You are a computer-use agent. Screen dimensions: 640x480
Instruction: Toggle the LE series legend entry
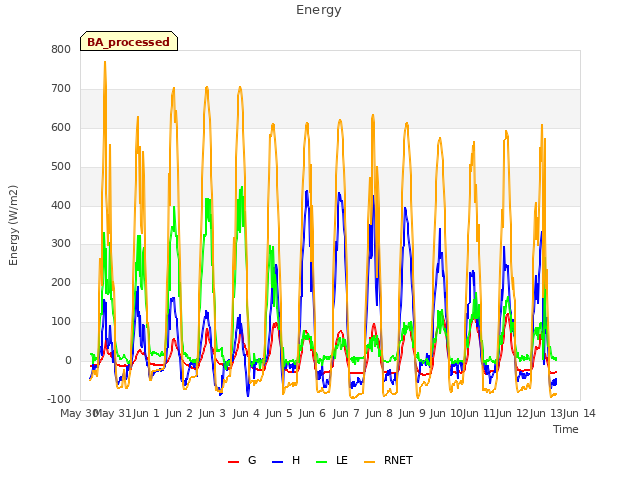point(332,460)
